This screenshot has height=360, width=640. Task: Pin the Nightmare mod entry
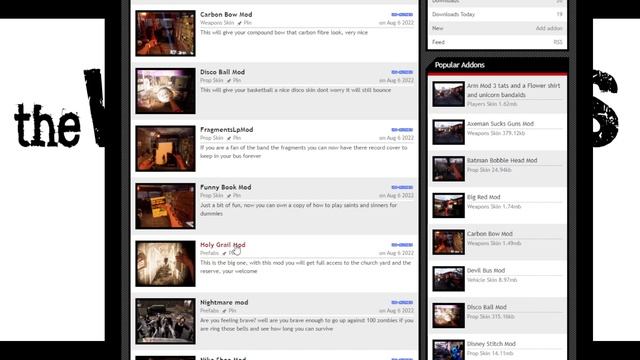click(x=230, y=311)
